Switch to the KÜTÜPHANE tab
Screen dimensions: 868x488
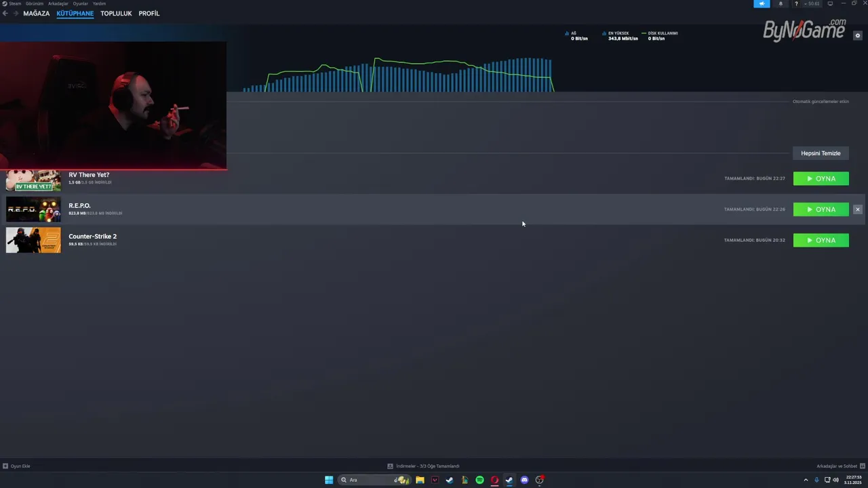75,14
